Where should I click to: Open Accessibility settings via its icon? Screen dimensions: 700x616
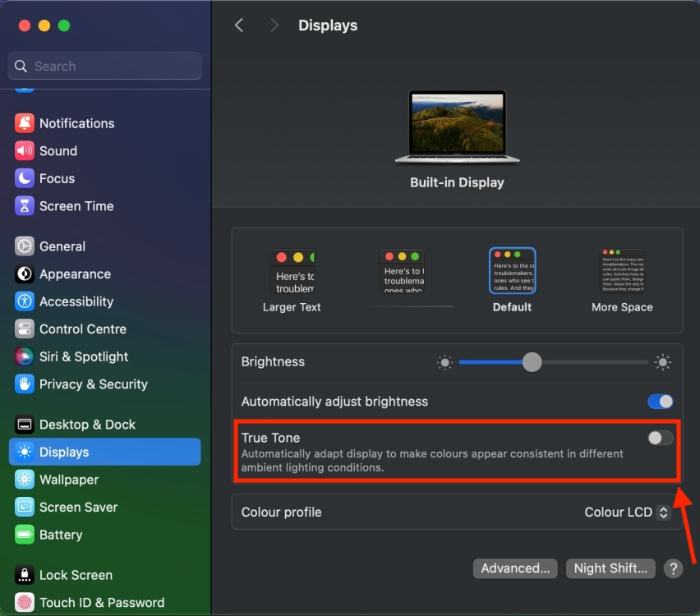23,301
